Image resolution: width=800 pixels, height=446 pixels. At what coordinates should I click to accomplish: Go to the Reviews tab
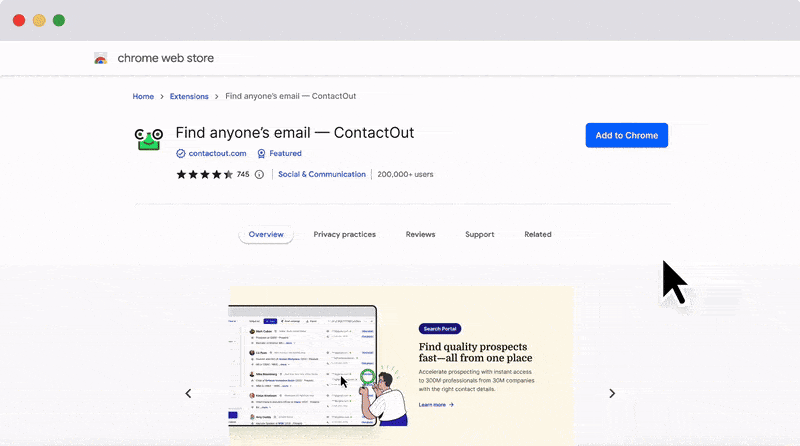420,234
